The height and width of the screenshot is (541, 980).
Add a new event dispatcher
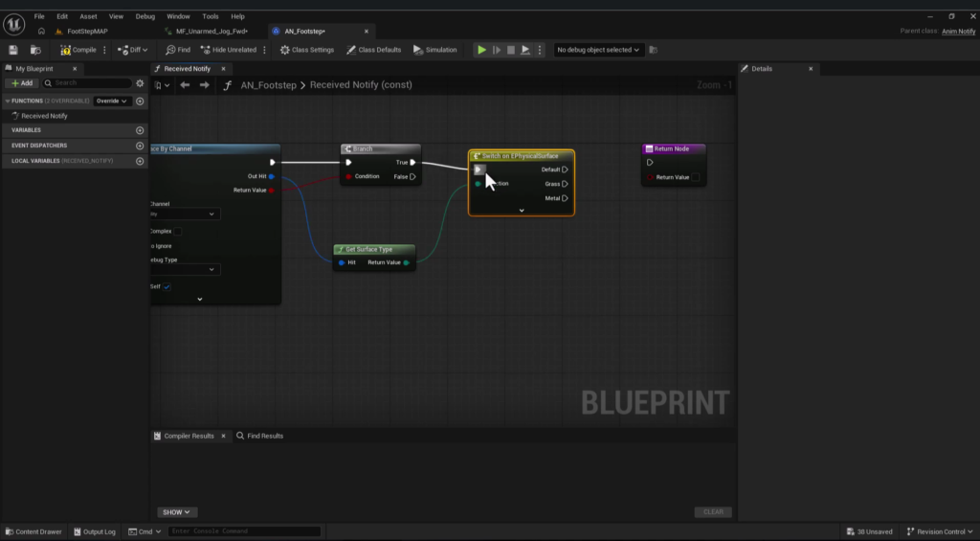coord(140,146)
